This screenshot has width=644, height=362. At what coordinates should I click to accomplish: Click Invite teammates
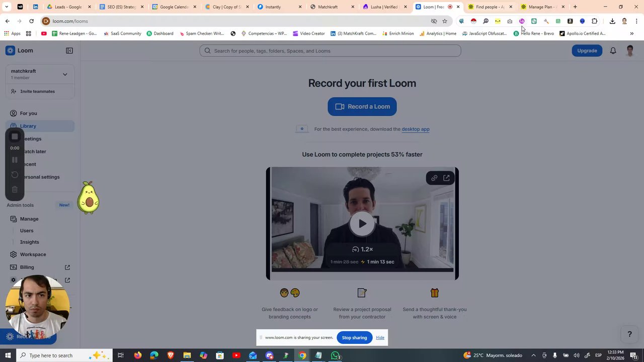tap(40, 92)
